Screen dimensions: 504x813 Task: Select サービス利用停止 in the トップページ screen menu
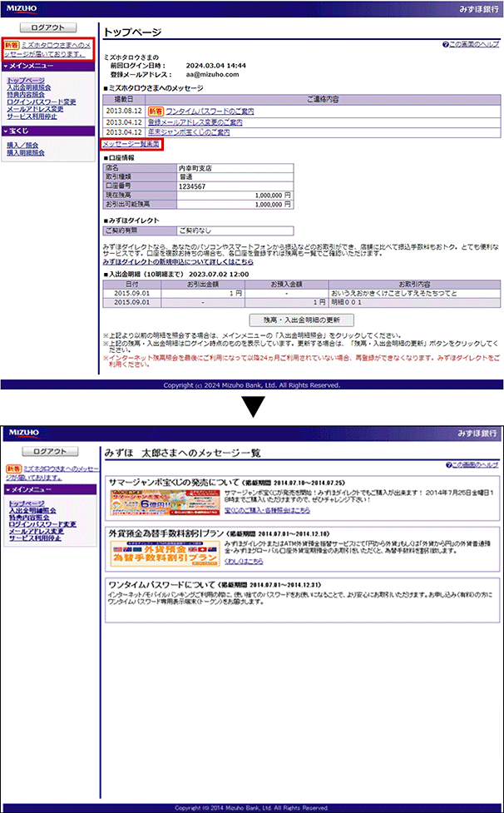point(32,116)
